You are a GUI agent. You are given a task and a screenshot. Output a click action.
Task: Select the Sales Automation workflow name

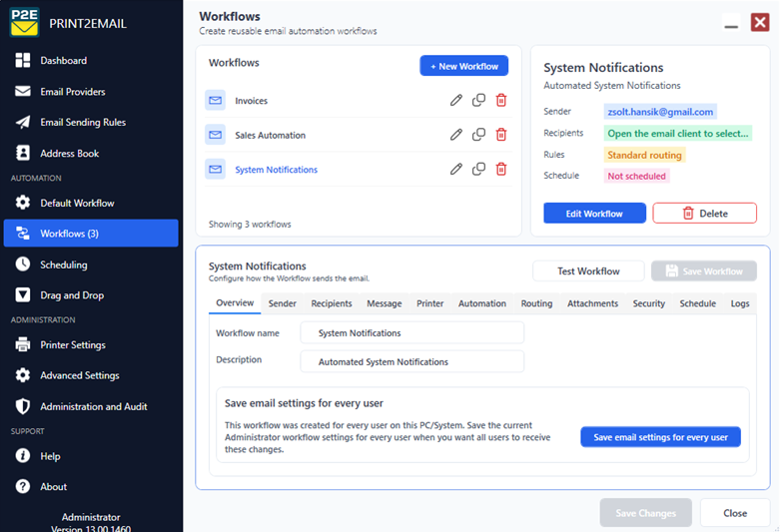[x=270, y=135]
